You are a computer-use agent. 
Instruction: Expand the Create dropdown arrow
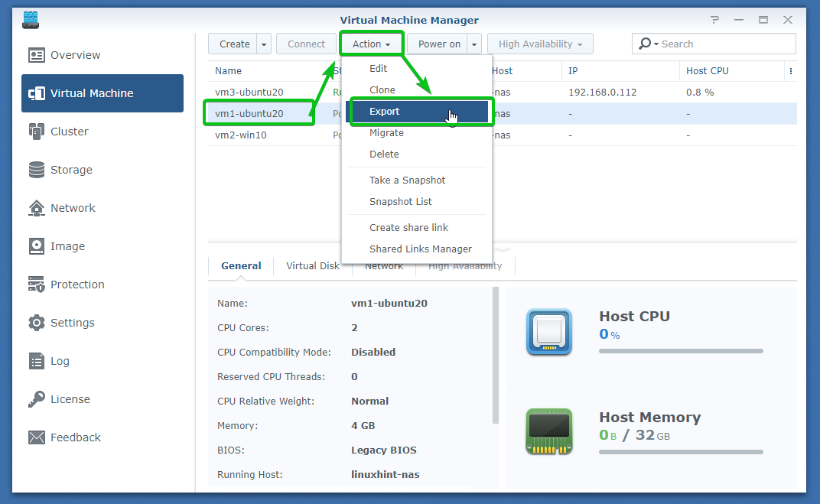264,44
